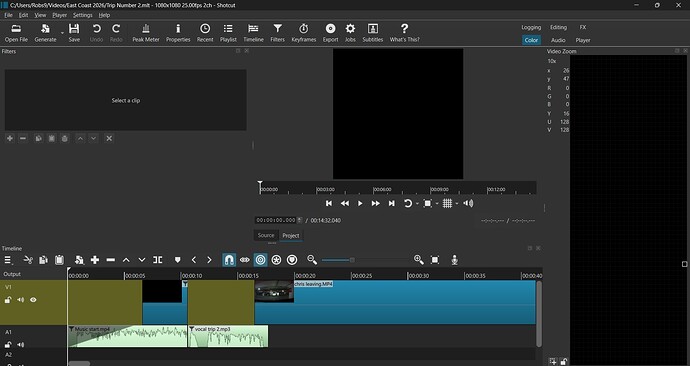Click Keyframes in the main toolbar

tap(304, 33)
